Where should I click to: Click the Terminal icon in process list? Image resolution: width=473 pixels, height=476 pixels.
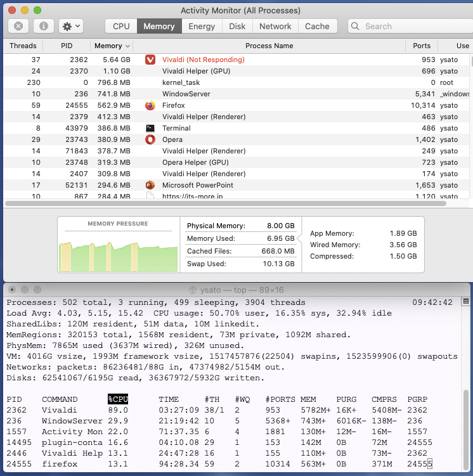tap(150, 128)
